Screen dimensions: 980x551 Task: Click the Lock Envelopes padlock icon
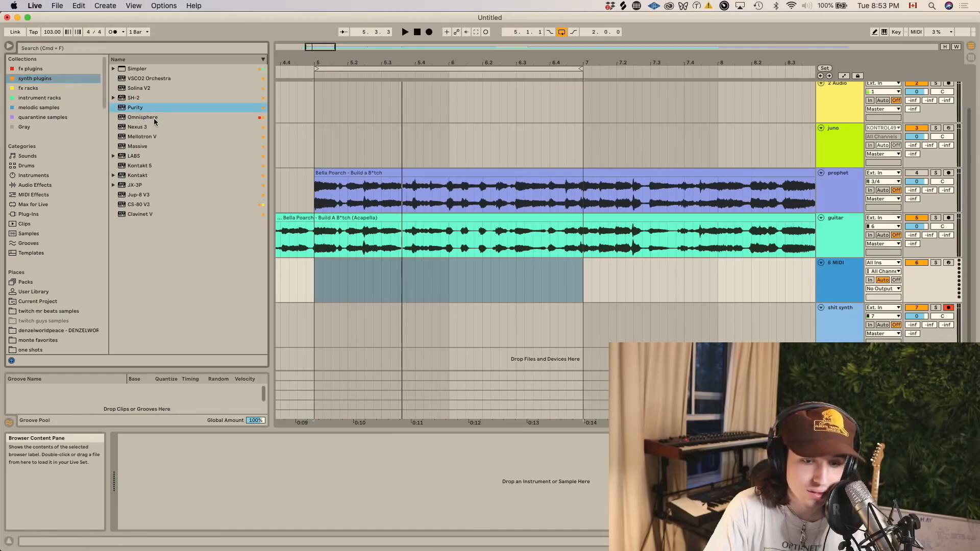(857, 76)
